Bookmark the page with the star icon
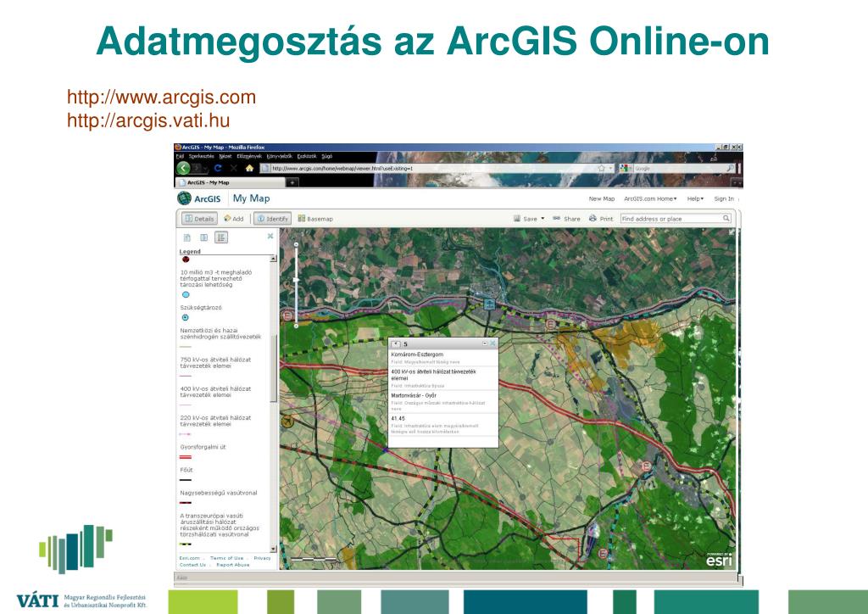This screenshot has width=868, height=614. [601, 168]
